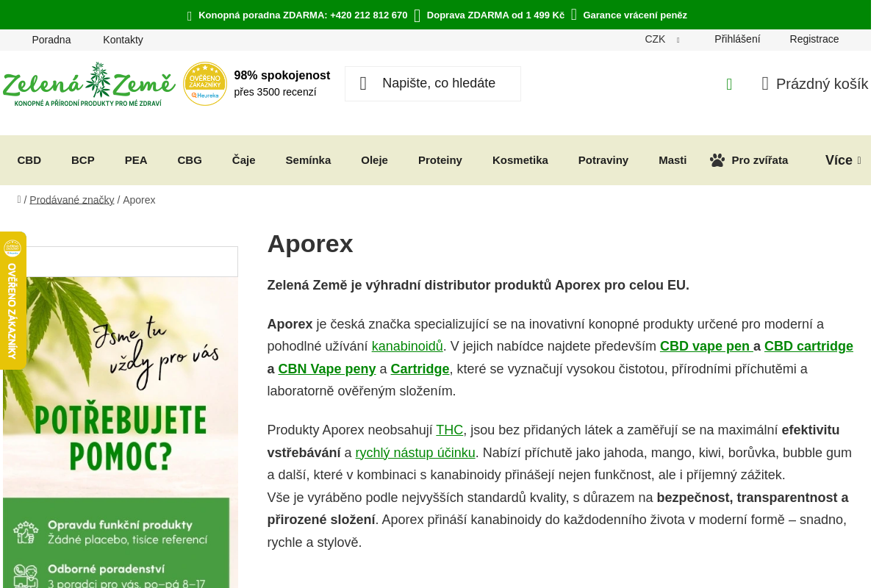The width and height of the screenshot is (882, 588).
Task: Click the Konopná poradna ZDARMA phone text
Action: pos(303,15)
